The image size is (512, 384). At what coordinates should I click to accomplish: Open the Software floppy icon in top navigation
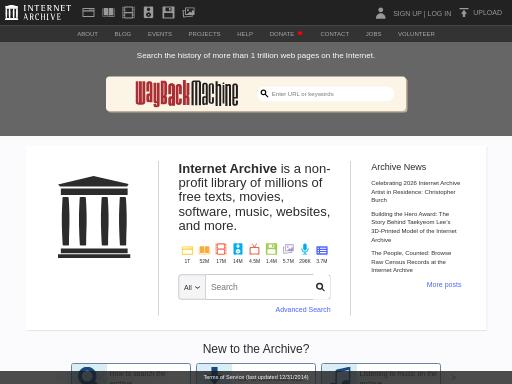click(168, 13)
